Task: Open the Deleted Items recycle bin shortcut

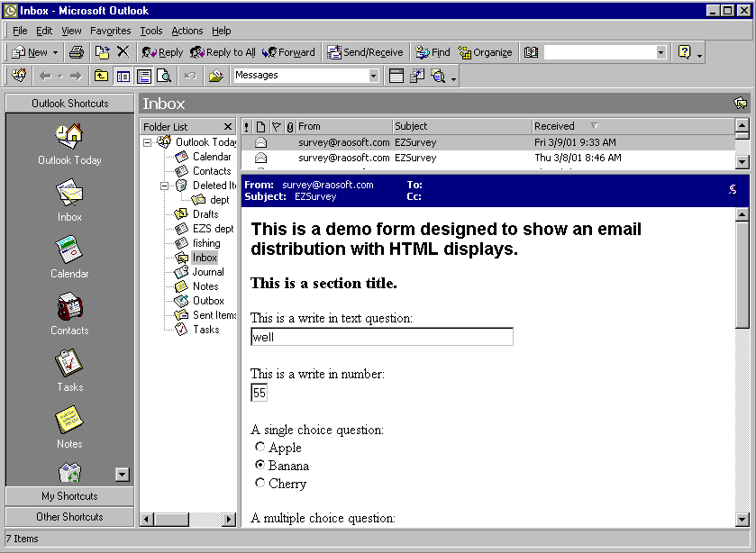Action: tap(70, 473)
